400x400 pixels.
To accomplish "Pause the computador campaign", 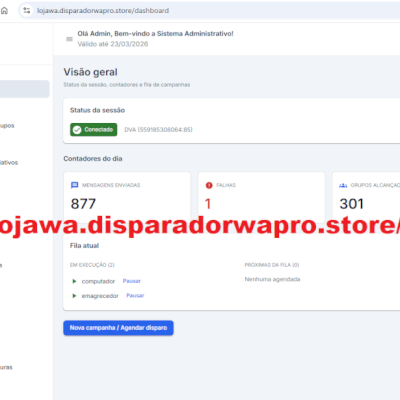I will [132, 281].
